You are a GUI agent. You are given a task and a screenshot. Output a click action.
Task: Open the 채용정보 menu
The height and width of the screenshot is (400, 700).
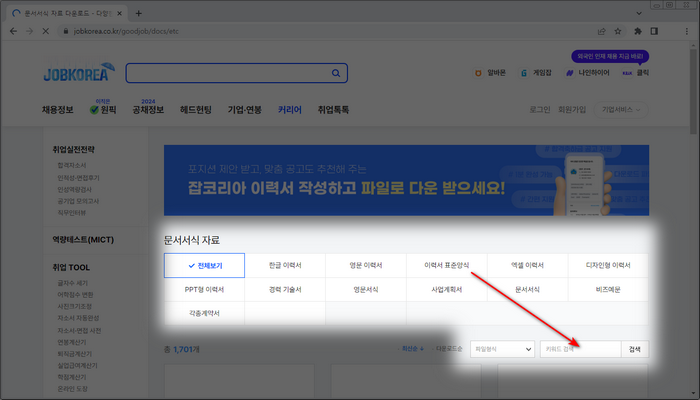58,110
